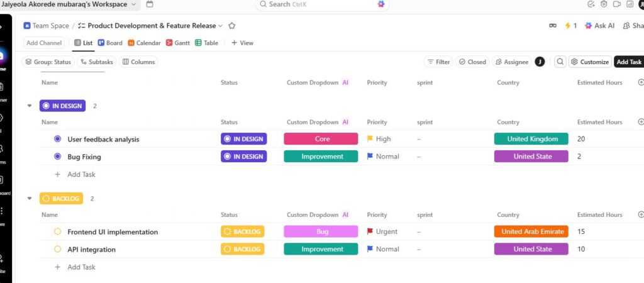Open BACKLOG status for API integration

[x=242, y=249]
